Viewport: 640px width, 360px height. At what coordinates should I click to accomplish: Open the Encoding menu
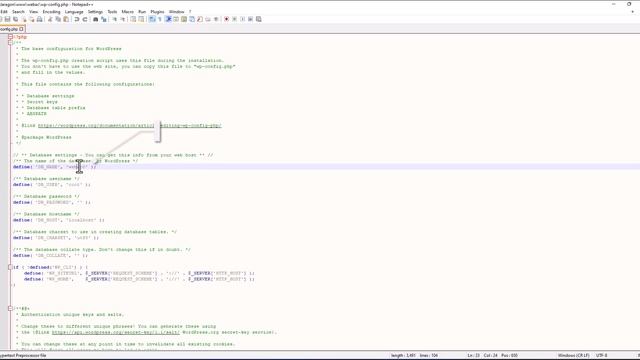click(51, 12)
